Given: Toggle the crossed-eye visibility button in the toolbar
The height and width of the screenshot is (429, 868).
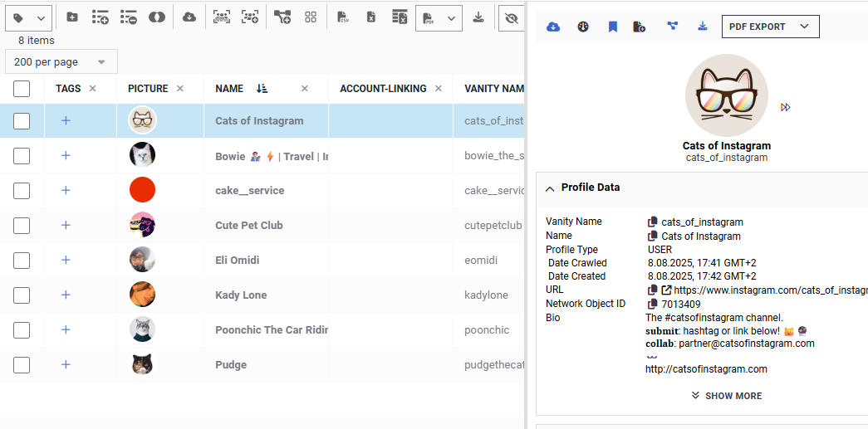Looking at the screenshot, I should (x=512, y=18).
